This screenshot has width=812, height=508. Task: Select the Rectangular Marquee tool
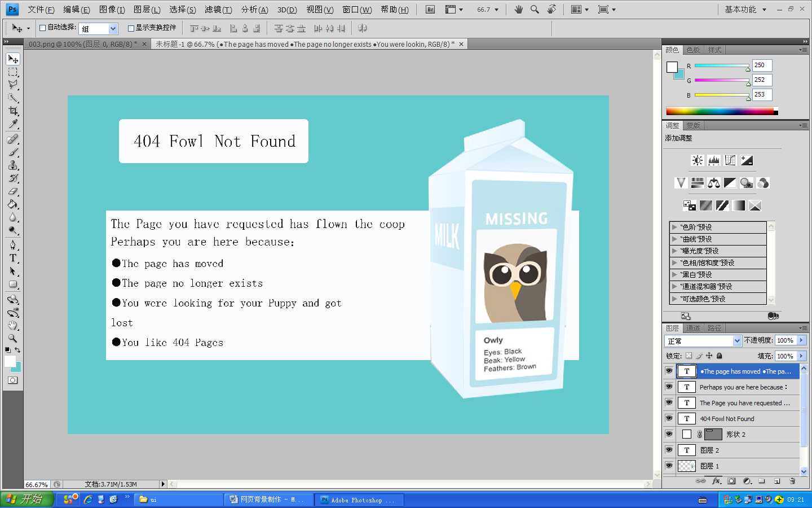[x=13, y=72]
